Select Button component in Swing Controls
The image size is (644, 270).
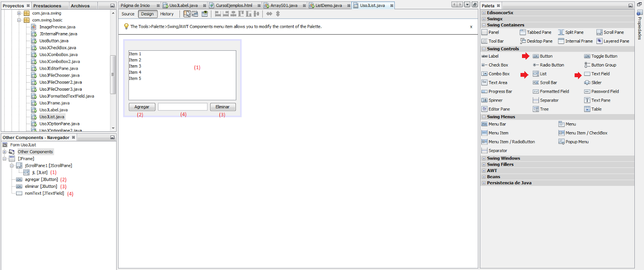[543, 56]
